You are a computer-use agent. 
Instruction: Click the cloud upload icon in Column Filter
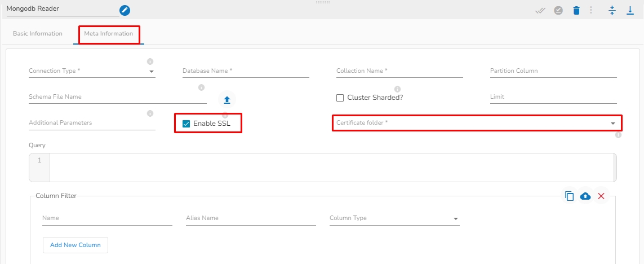tap(585, 196)
